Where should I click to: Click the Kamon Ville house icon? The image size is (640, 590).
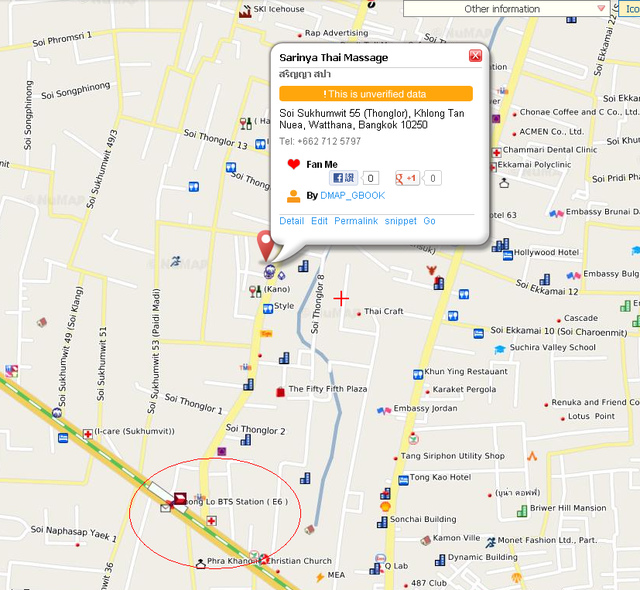425,540
